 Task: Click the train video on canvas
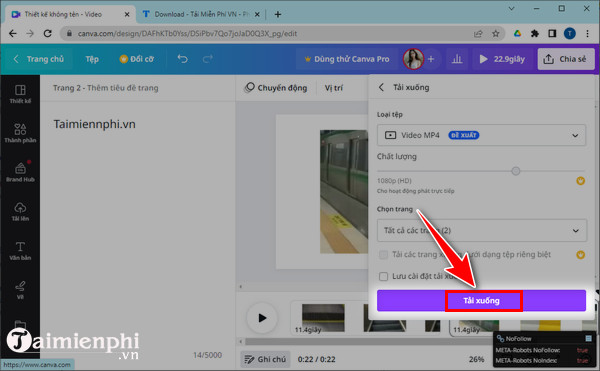tap(344, 191)
